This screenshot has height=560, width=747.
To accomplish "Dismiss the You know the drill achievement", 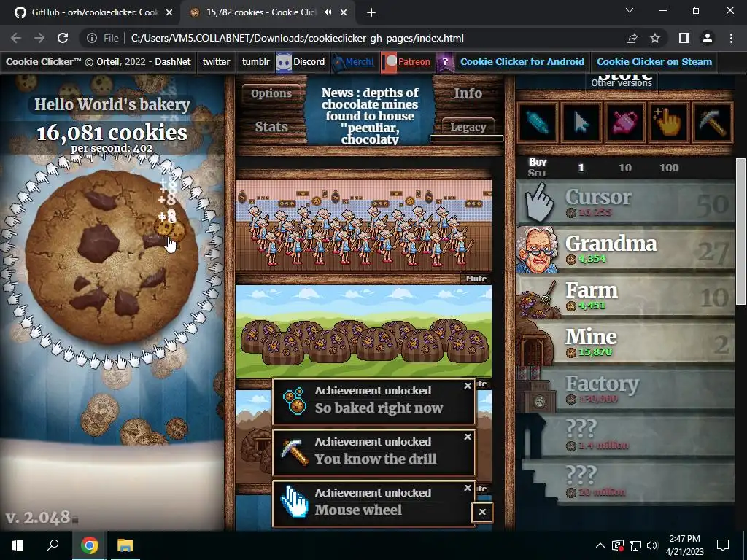I will tap(468, 437).
